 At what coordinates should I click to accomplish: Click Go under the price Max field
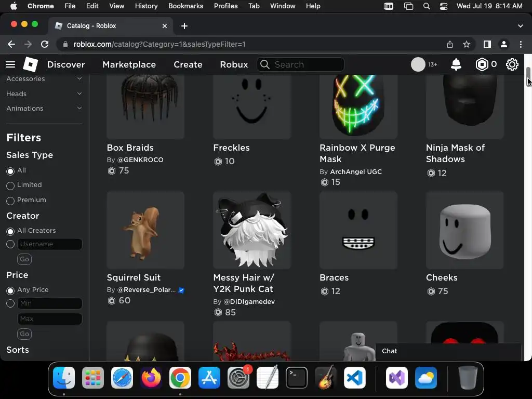[24, 334]
